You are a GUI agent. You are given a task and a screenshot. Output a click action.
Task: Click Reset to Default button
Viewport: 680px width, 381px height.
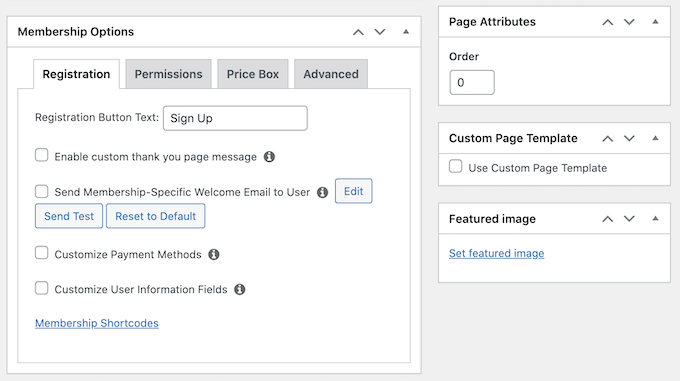(156, 216)
